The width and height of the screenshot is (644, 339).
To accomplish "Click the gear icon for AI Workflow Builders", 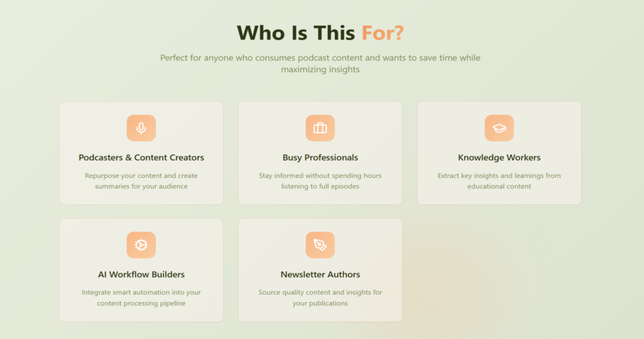I will tap(141, 245).
